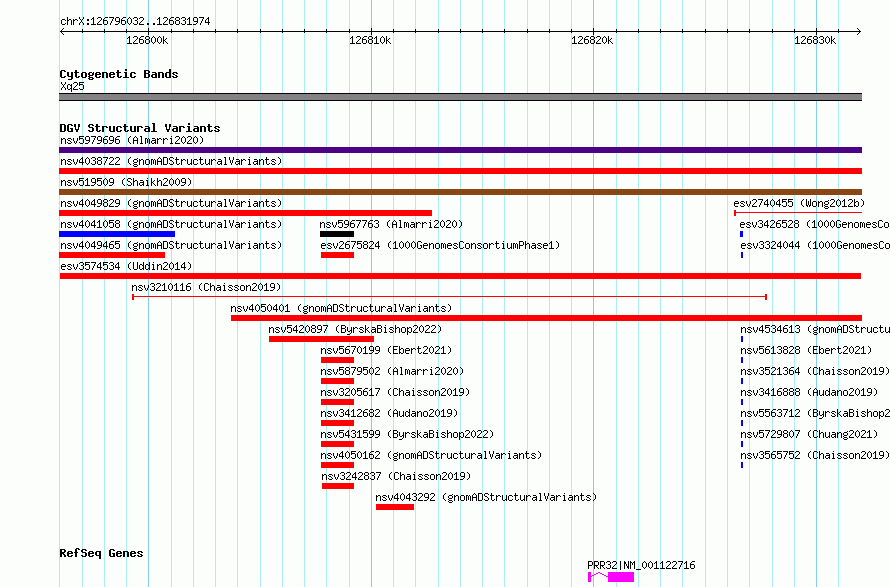Viewport: 890px width, 587px height.
Task: Click nsv3521364 (Chaisson2019) label
Action: point(815,371)
